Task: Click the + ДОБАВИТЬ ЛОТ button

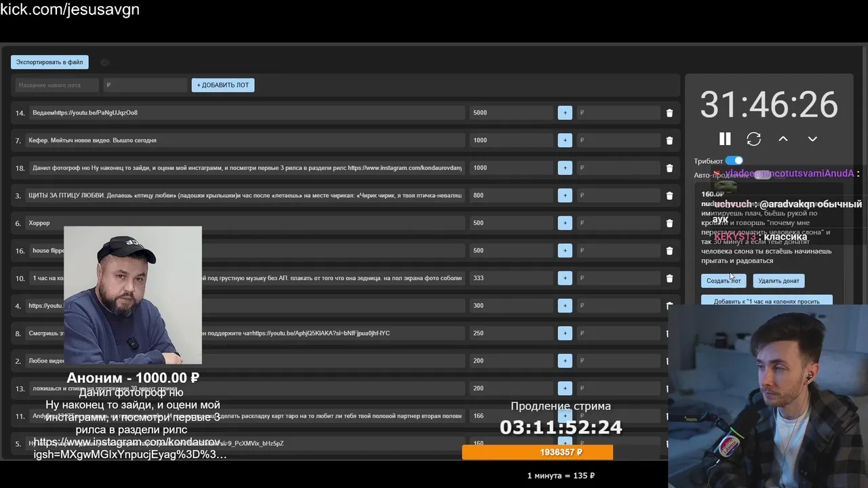Action: pos(223,85)
